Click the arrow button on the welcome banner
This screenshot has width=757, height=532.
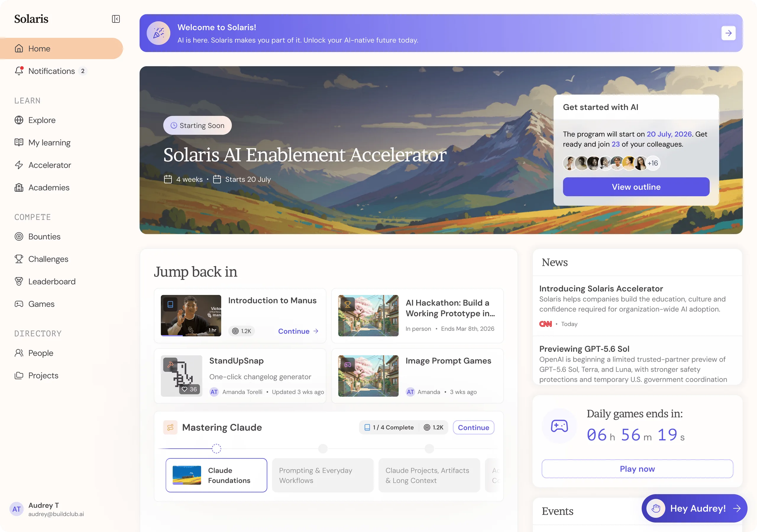tap(728, 33)
